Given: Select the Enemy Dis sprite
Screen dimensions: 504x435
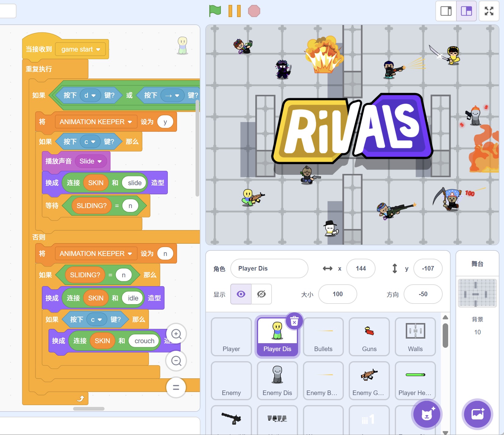Looking at the screenshot, I should pos(277,381).
